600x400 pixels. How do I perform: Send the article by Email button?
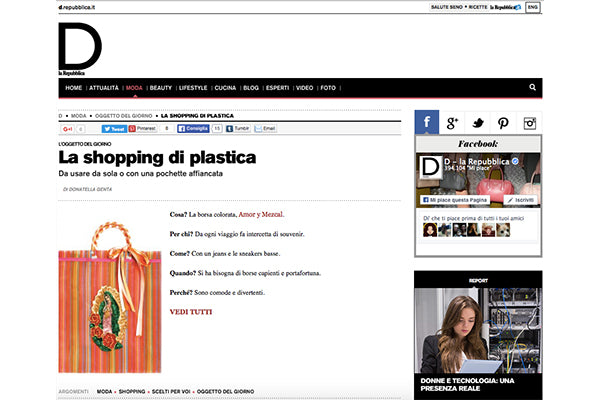pos(265,129)
